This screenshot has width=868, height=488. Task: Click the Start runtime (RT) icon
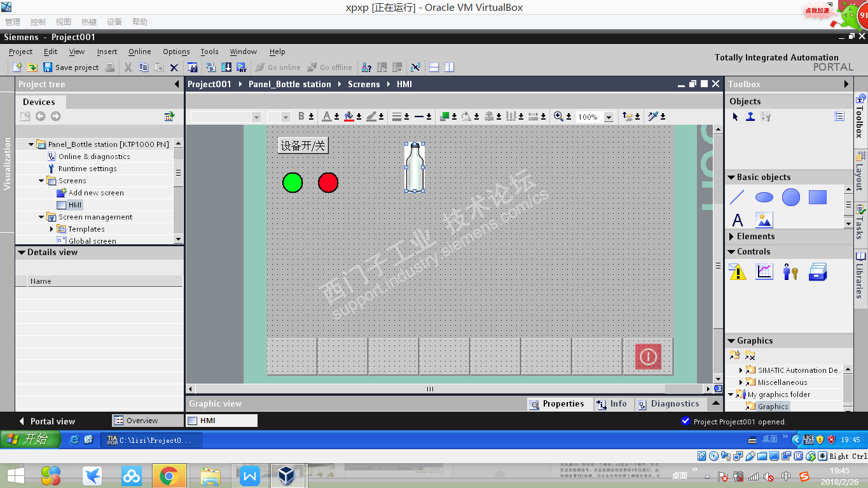pos(242,67)
